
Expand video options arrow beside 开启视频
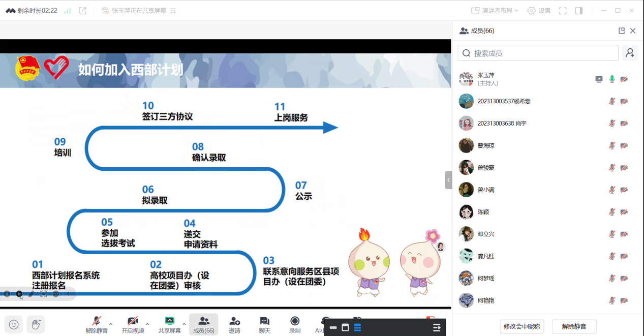[147, 324]
